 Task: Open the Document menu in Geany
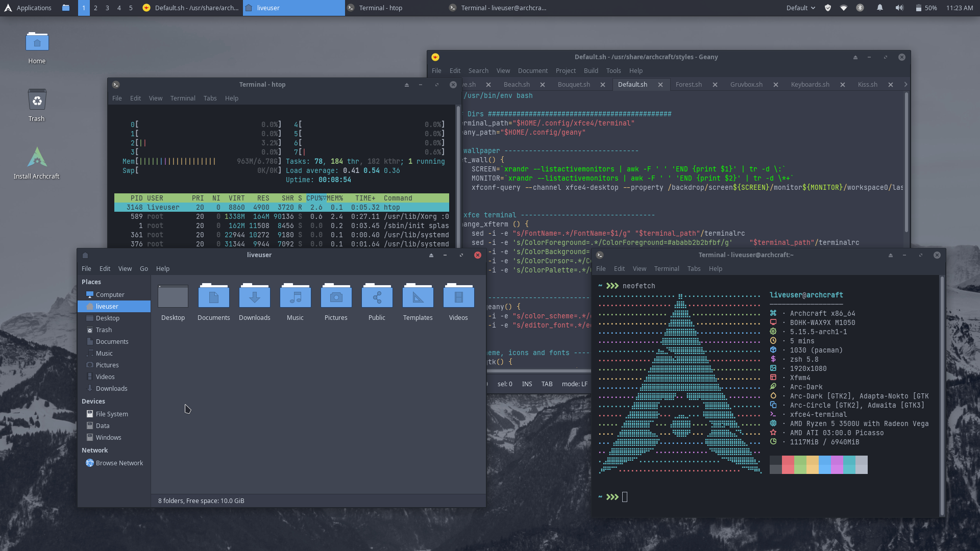coord(532,70)
